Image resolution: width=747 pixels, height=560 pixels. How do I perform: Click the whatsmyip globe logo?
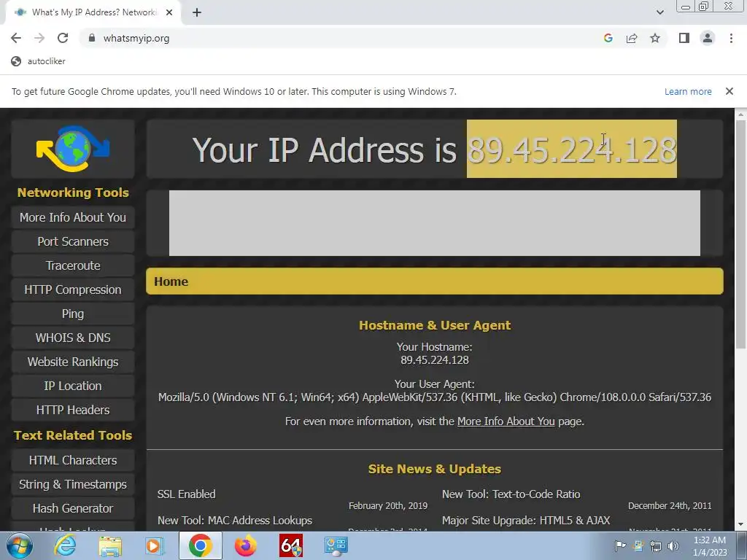pyautogui.click(x=73, y=149)
